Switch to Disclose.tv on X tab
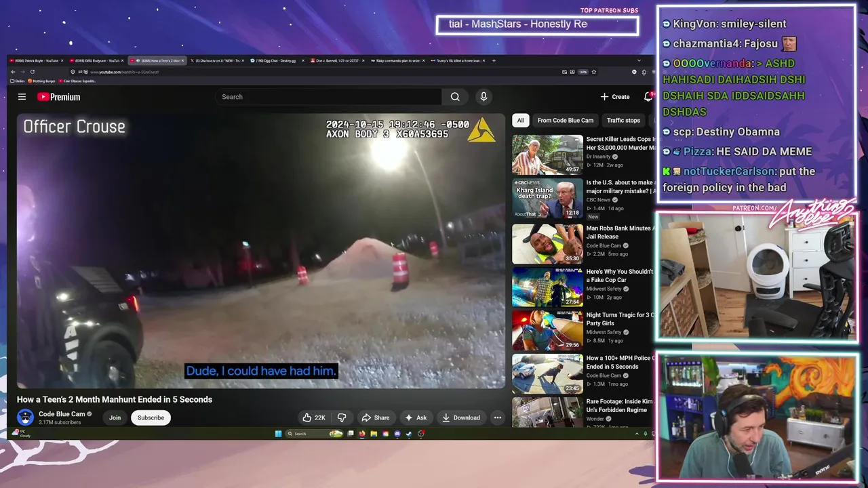868x488 pixels. coord(216,60)
